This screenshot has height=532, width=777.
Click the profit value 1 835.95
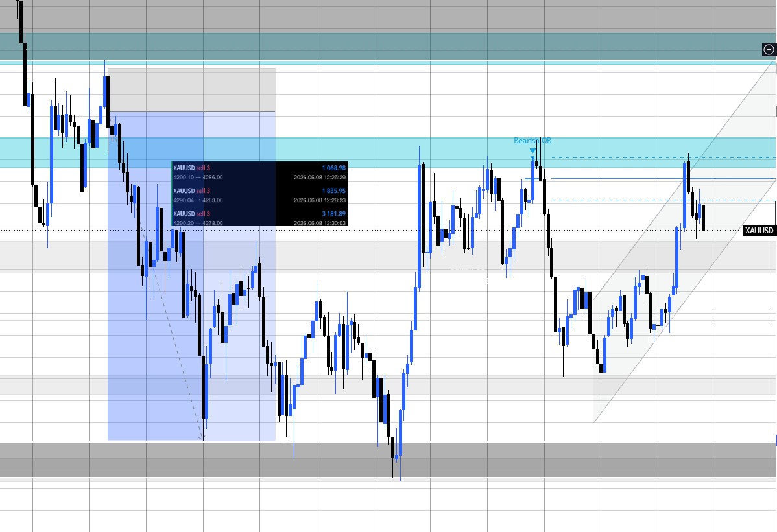[333, 191]
